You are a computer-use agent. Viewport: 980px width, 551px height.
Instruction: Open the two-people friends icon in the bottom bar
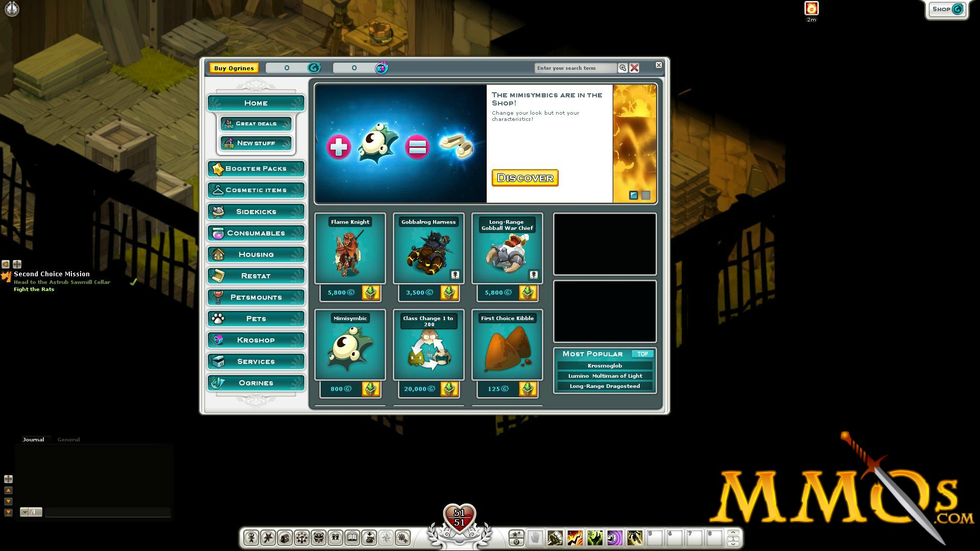[335, 537]
